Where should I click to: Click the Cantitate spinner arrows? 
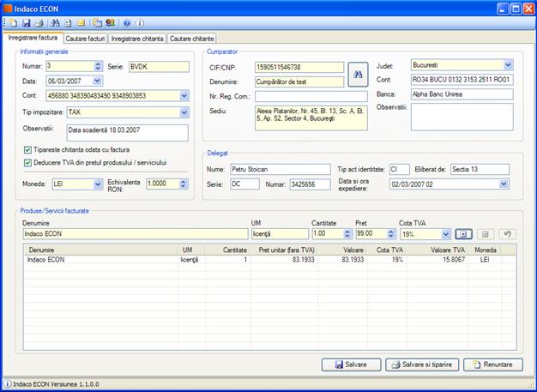347,234
